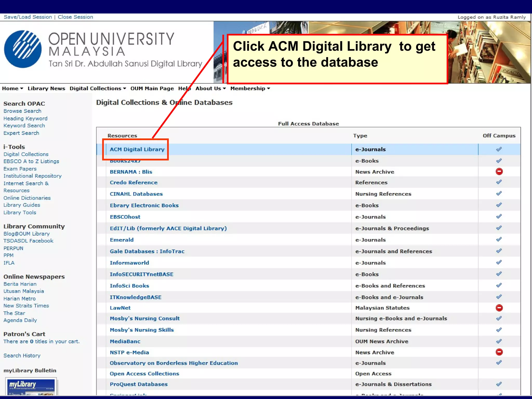Open New Straits Times link
The width and height of the screenshot is (532, 399).
click(26, 306)
